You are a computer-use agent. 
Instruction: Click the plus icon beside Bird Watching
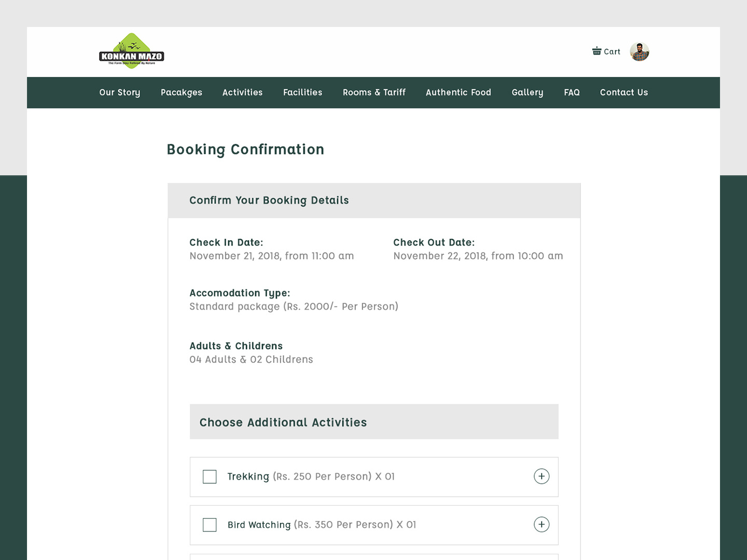pyautogui.click(x=542, y=524)
